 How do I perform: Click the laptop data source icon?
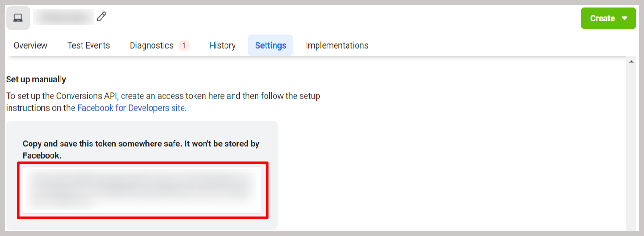18,18
